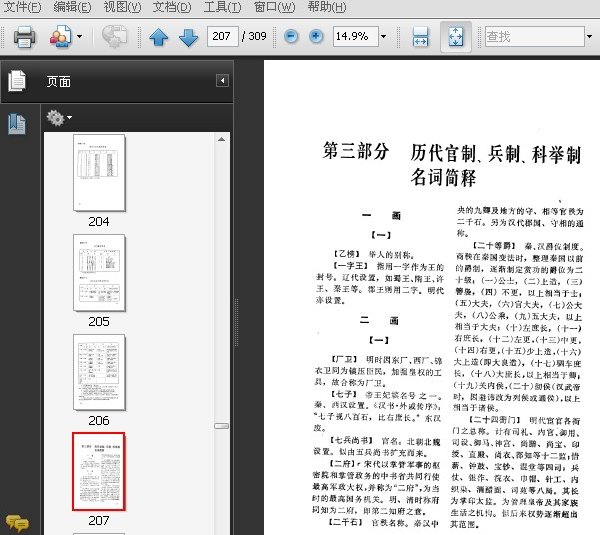Open the 工具(T) menu
Viewport: 600px width, 535px height.
[x=222, y=7]
